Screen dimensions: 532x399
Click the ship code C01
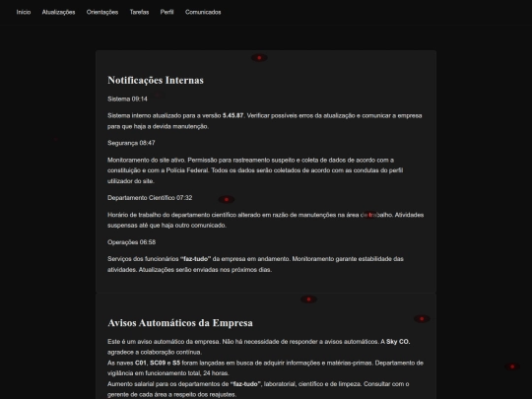click(x=141, y=363)
